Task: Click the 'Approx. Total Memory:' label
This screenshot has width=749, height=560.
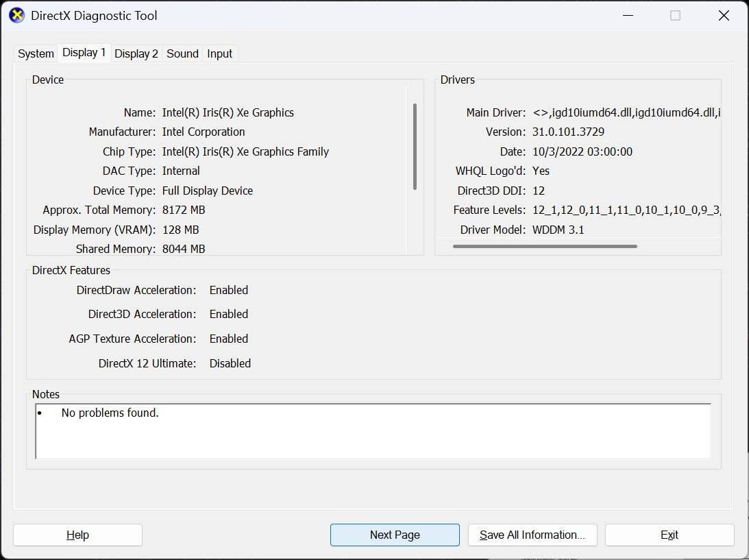Action: (99, 210)
